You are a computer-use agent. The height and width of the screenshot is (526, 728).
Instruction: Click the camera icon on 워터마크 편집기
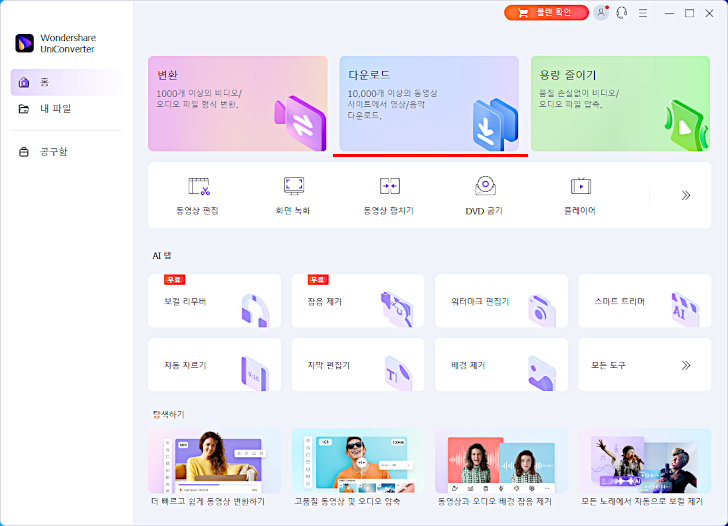tap(542, 311)
